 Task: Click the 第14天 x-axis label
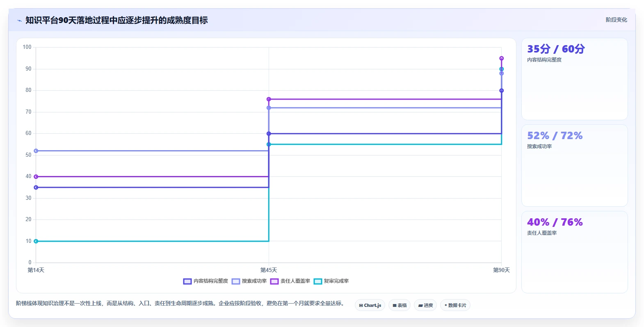pos(36,270)
